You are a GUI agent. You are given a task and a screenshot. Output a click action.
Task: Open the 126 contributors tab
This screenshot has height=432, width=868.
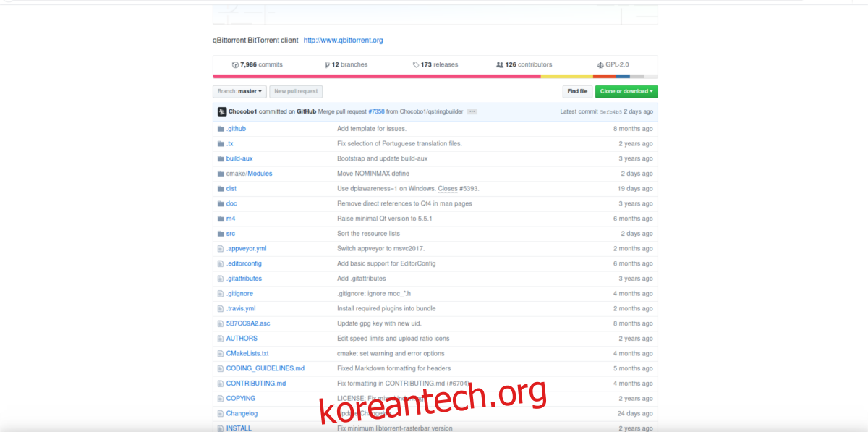[528, 65]
